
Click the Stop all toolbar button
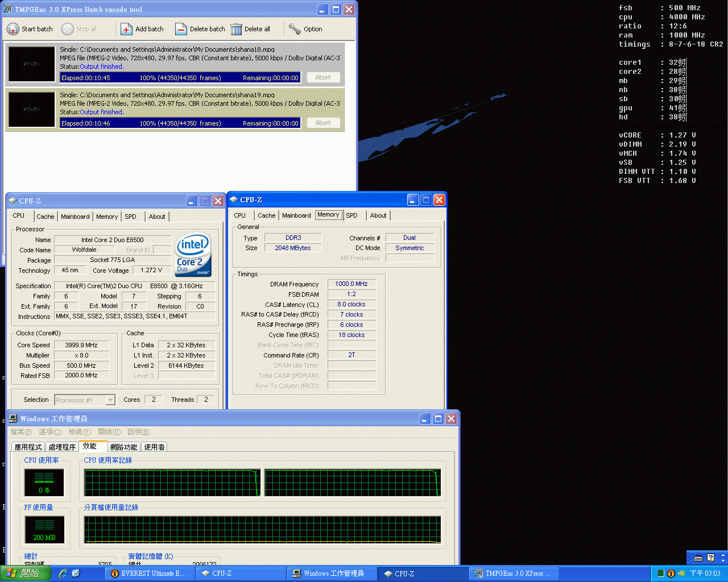tap(79, 29)
